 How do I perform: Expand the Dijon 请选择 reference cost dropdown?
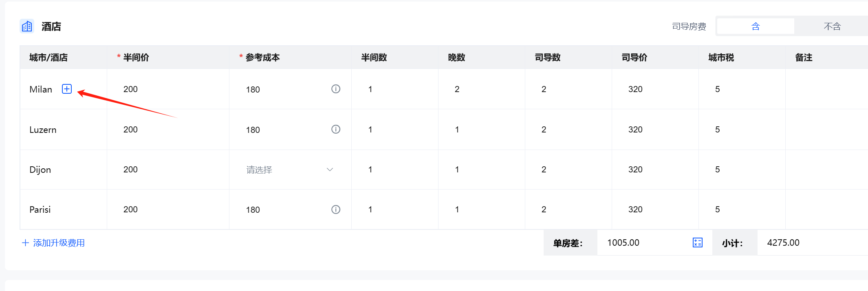pyautogui.click(x=290, y=170)
